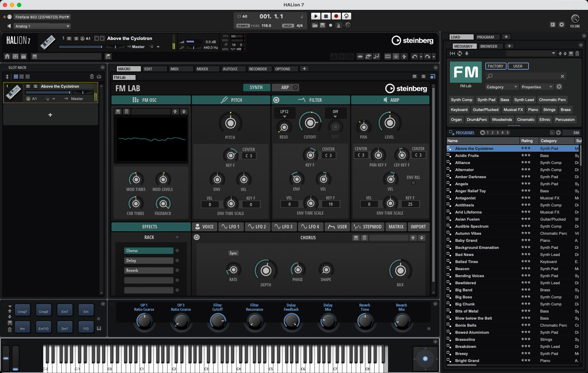Enable the ARP on/off switch
This screenshot has width=588, height=373.
coord(295,87)
